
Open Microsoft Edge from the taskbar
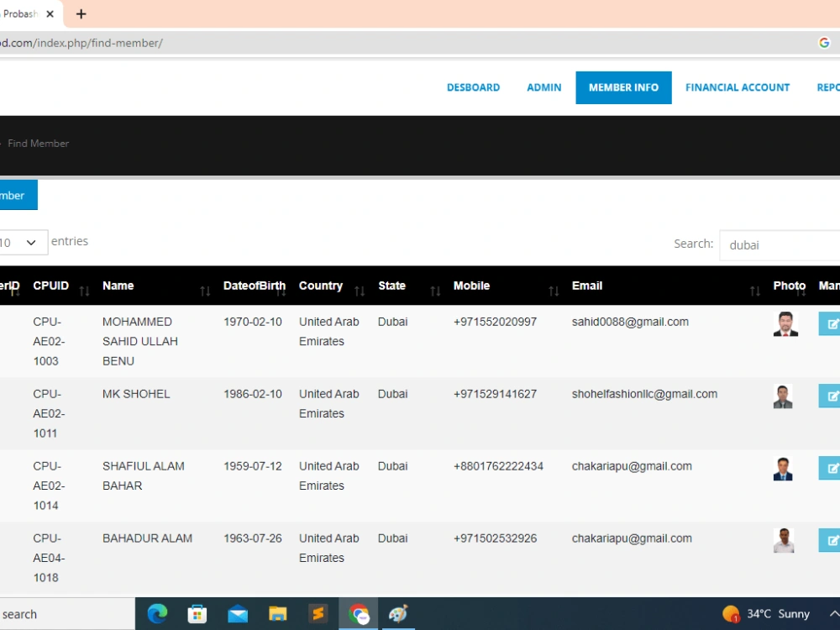[x=157, y=614]
